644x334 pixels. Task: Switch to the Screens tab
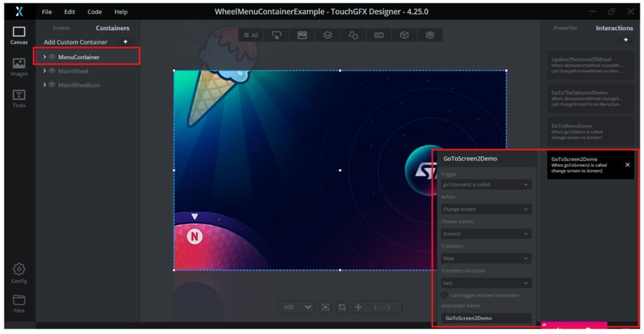coord(61,28)
